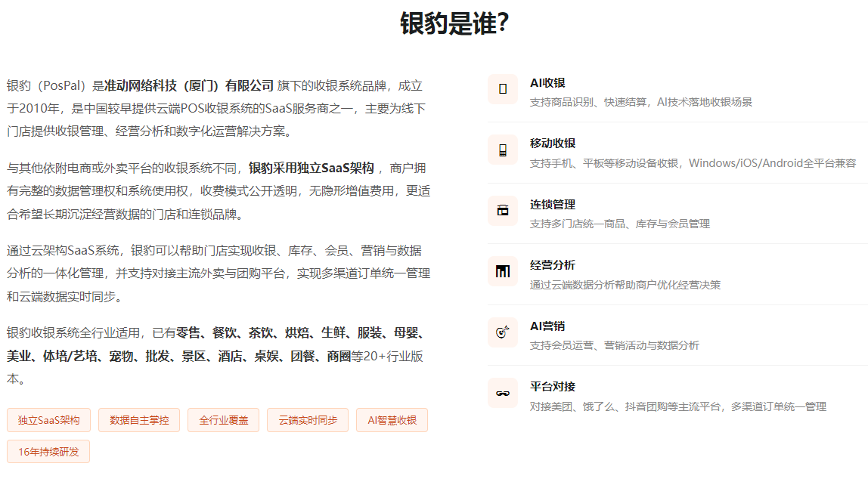The image size is (868, 482).
Task: Click description 支持会员运营、营销活动与数据分析
Action: [x=615, y=345]
